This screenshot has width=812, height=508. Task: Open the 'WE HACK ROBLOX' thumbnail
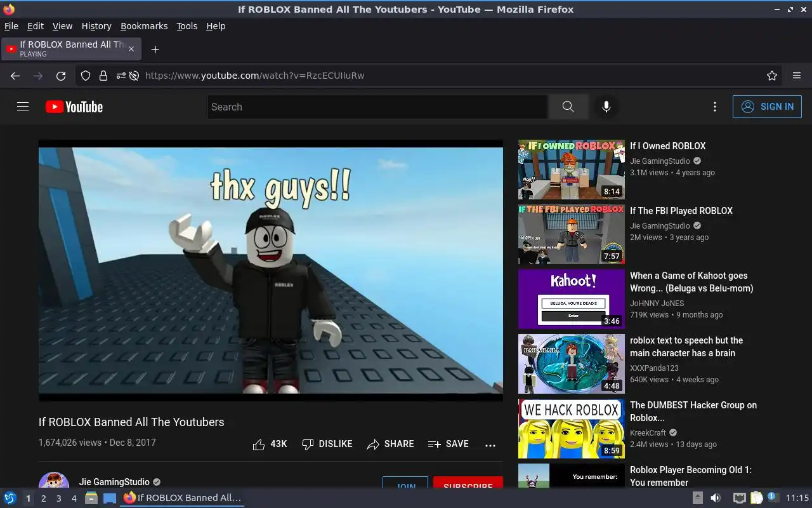tap(572, 429)
